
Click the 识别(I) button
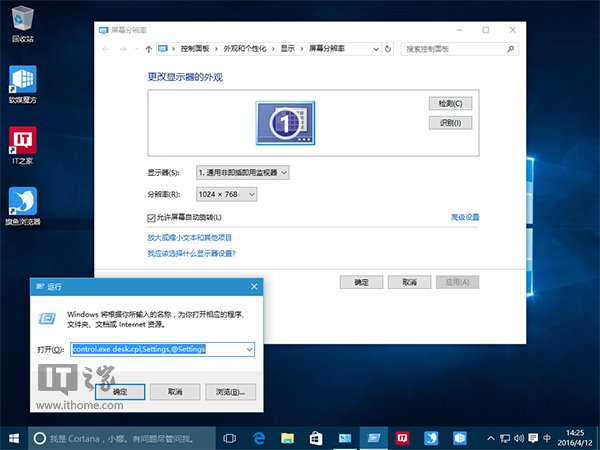click(450, 123)
